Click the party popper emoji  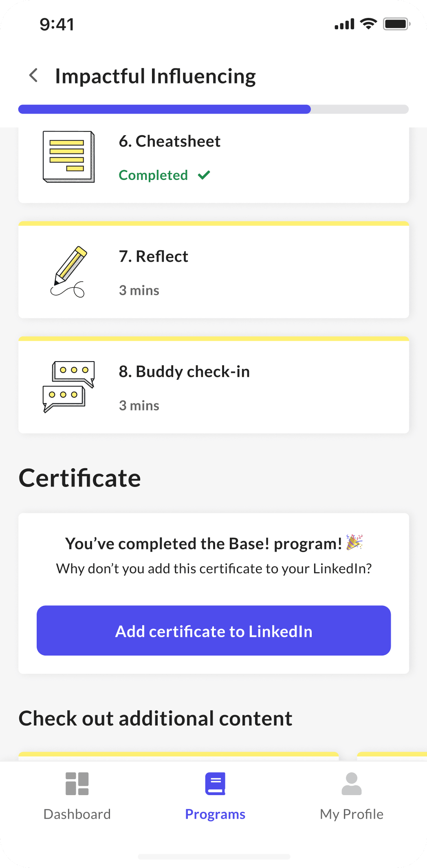(x=354, y=542)
